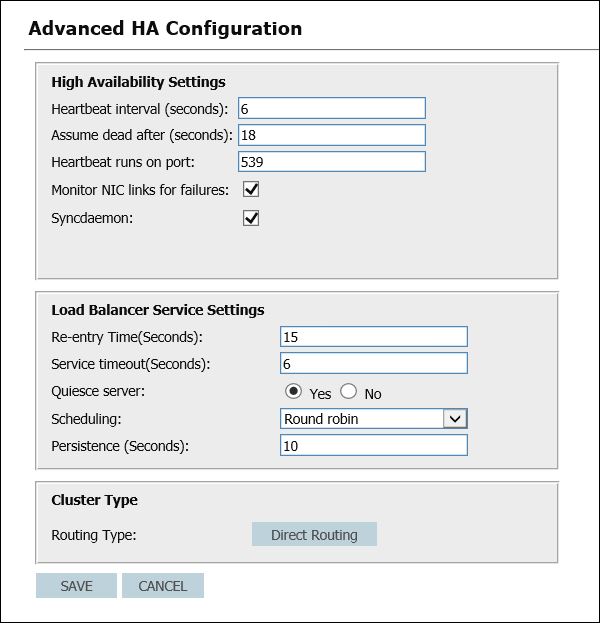This screenshot has width=600, height=623.
Task: Click the Scheduling label
Action: pyautogui.click(x=86, y=419)
